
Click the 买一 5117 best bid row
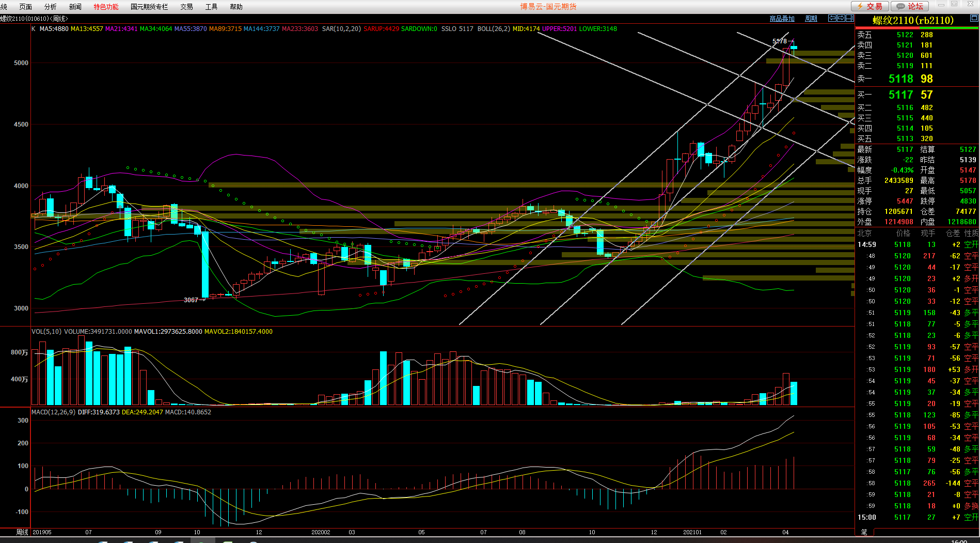917,95
